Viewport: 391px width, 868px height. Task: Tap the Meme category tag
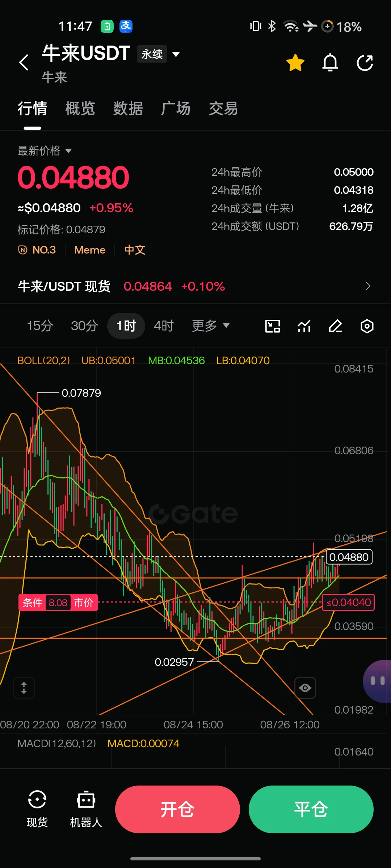tap(90, 250)
